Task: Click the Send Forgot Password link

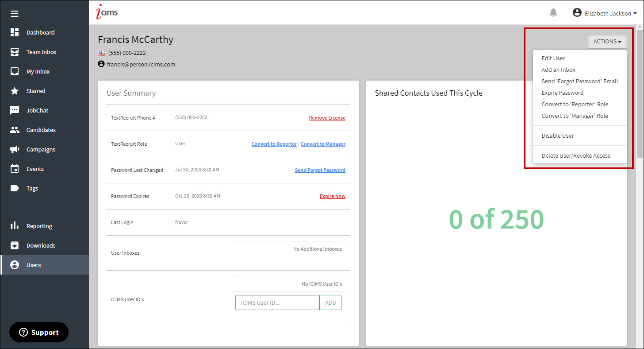Action: [x=320, y=170]
